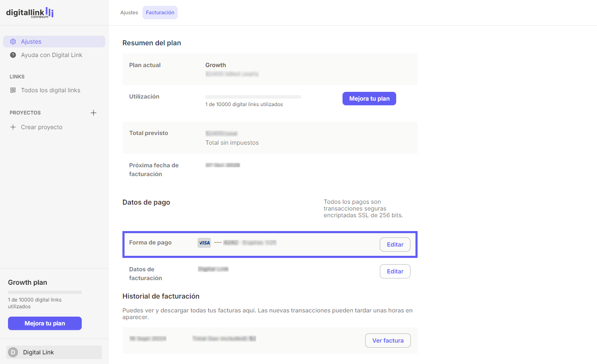Click the Ver factura button

click(x=388, y=341)
